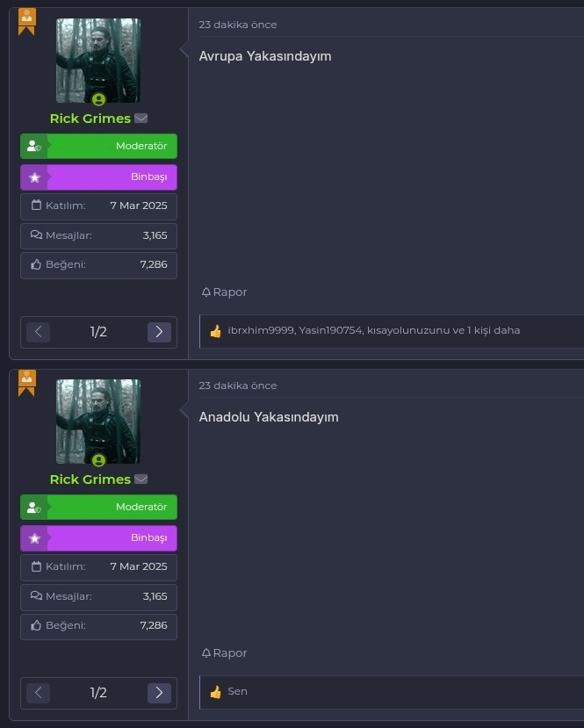
Task: Click the thumbs-up icon under Avrupa post
Action: [215, 331]
